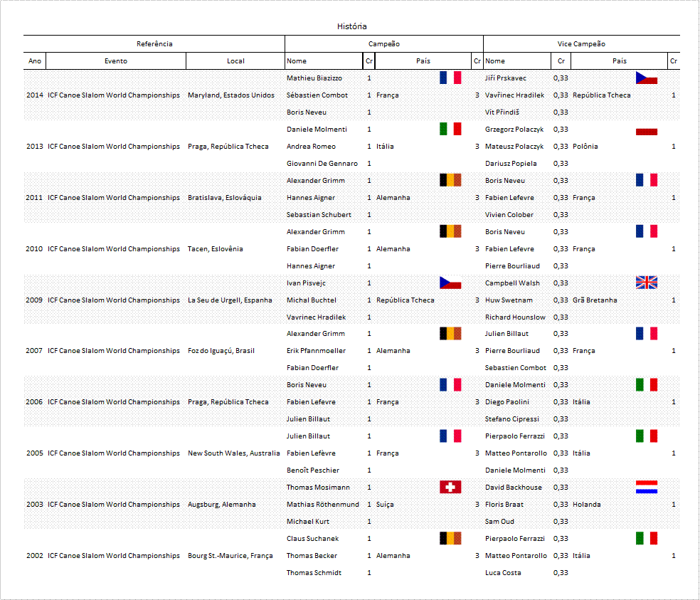Click the "Augsburg, Alemanha" location cell
Screen dimensions: 700x600
pyautogui.click(x=222, y=505)
